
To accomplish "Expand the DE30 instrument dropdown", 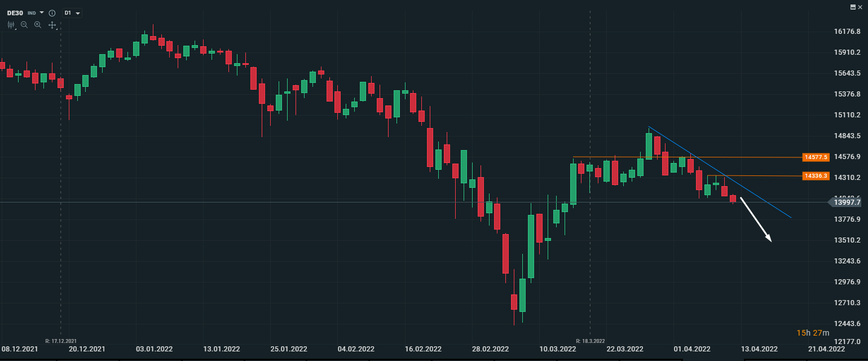I will [42, 12].
